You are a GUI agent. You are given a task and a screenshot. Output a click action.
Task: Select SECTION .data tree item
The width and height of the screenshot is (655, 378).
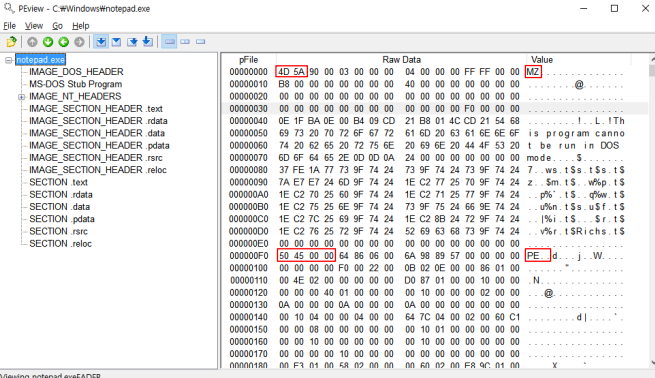[x=59, y=207]
